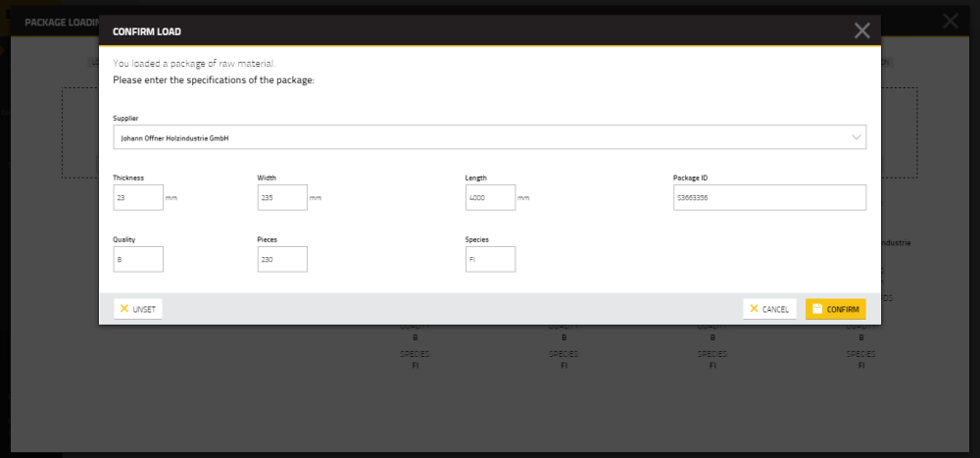
Task: Select the Species input field
Action: point(491,259)
